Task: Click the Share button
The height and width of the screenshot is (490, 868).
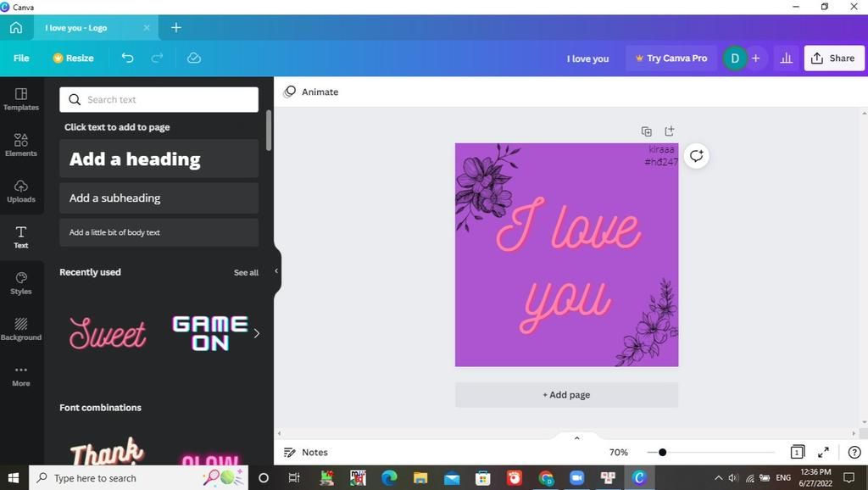Action: click(x=834, y=58)
